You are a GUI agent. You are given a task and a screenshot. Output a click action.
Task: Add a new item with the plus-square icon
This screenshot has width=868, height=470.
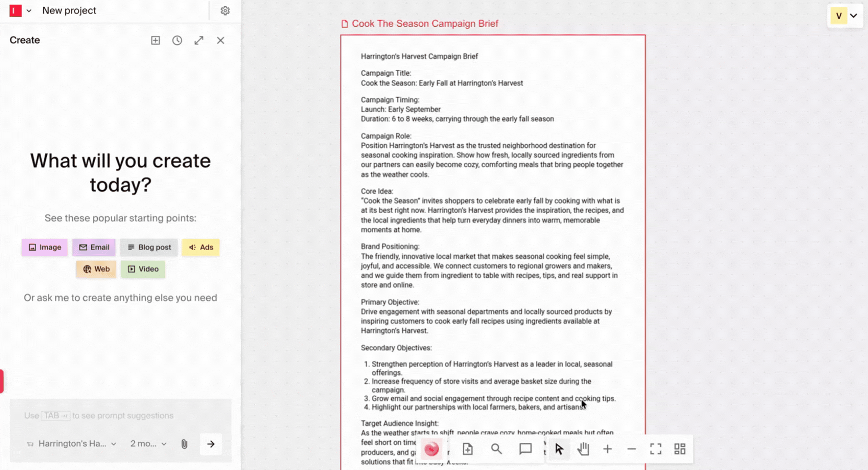click(x=156, y=40)
